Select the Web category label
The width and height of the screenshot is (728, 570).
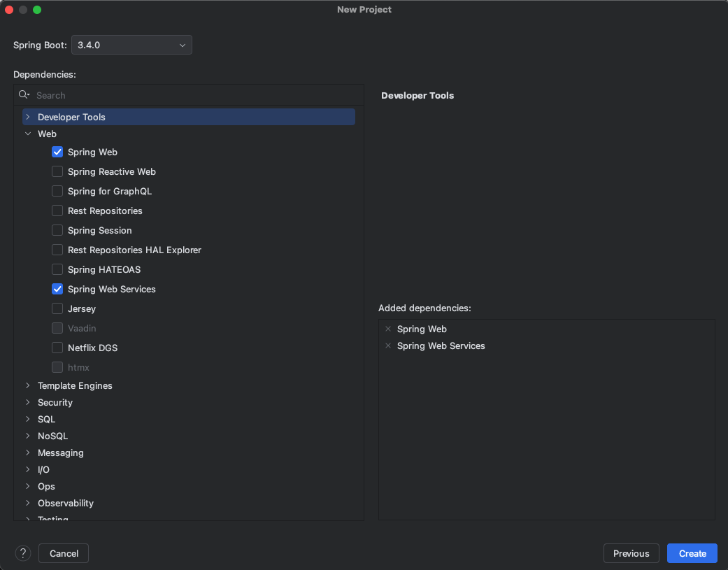(x=47, y=134)
